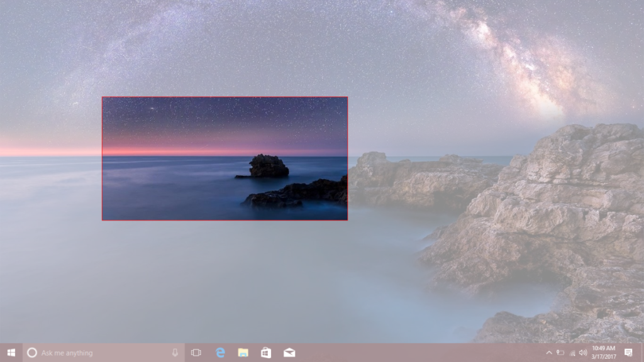Click the 3/17/2017 date display
Screen dimensions: 644x362
[x=602, y=356]
